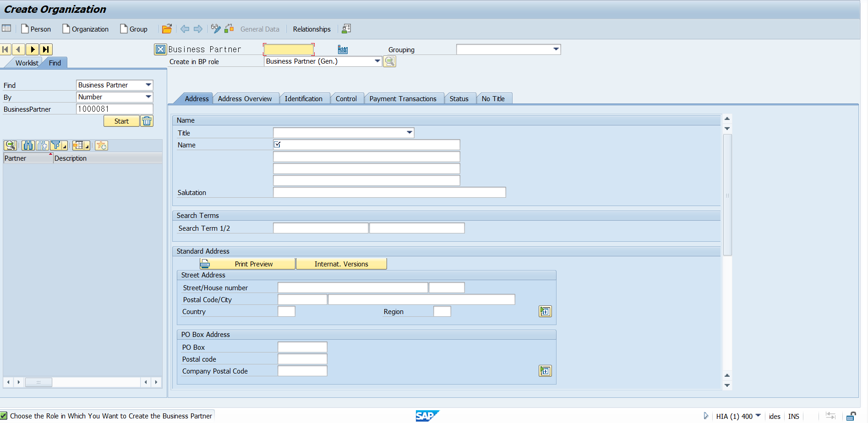Open the Title dropdown
This screenshot has width=868, height=423.
(409, 133)
